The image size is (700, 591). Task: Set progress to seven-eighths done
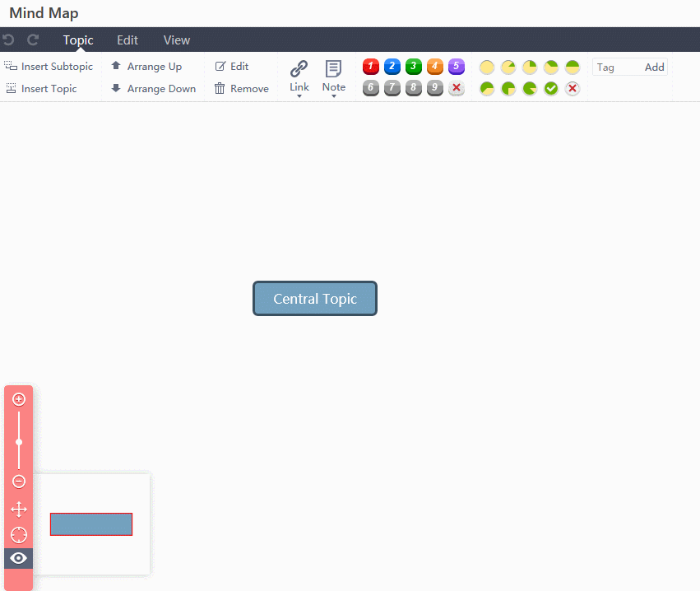pos(530,88)
